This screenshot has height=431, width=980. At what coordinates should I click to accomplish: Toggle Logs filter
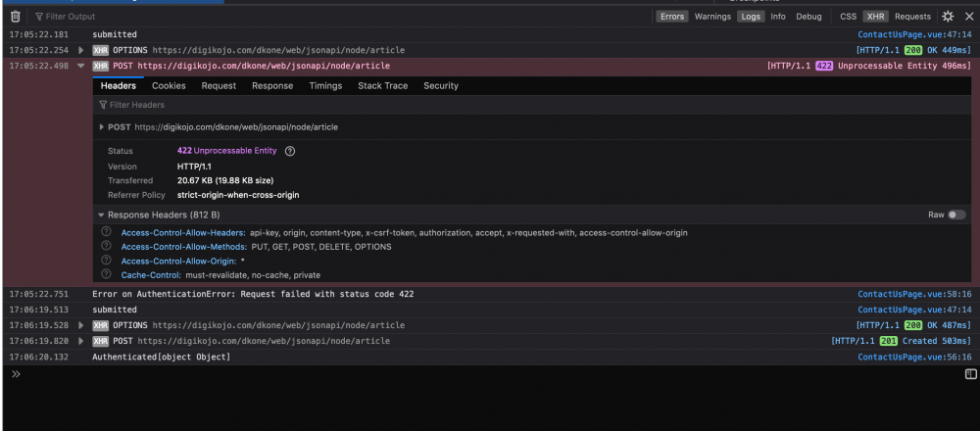click(x=751, y=17)
